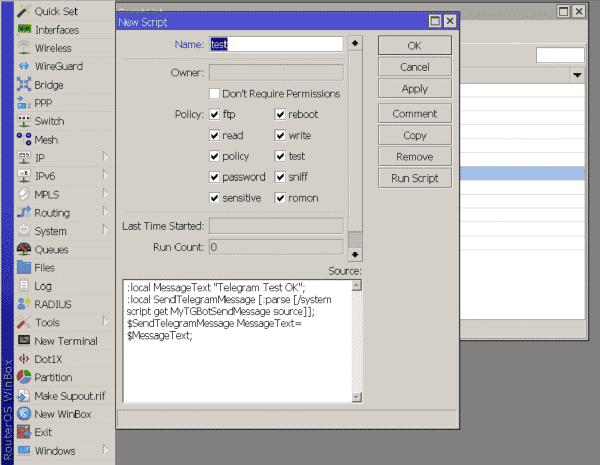Click Make Supout.rif icon

pyautogui.click(x=24, y=396)
